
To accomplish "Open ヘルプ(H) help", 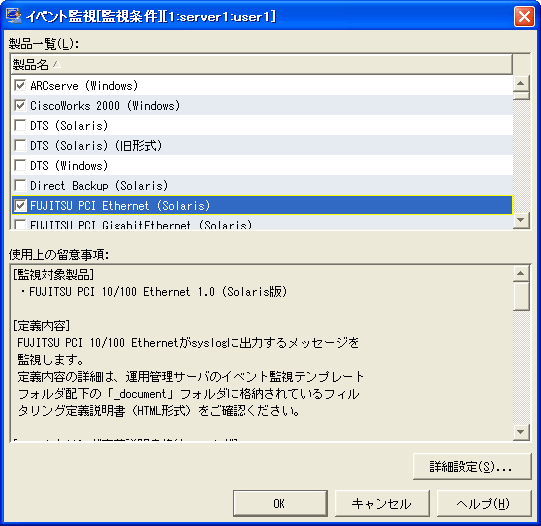I will 483,503.
